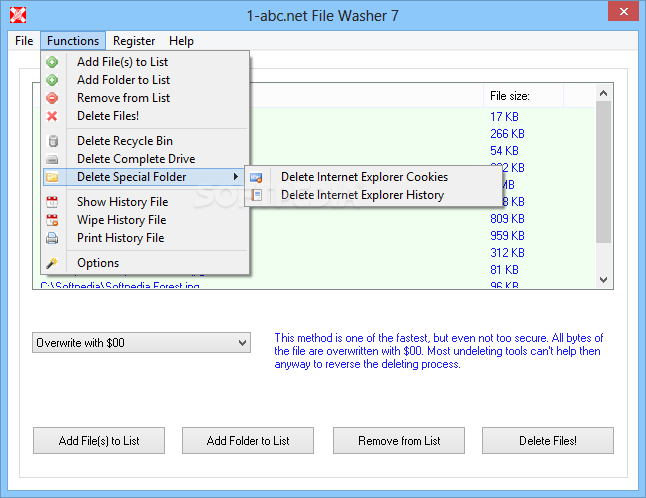Click the green plus icon for Add Folder
This screenshot has width=646, height=498.
coord(52,80)
